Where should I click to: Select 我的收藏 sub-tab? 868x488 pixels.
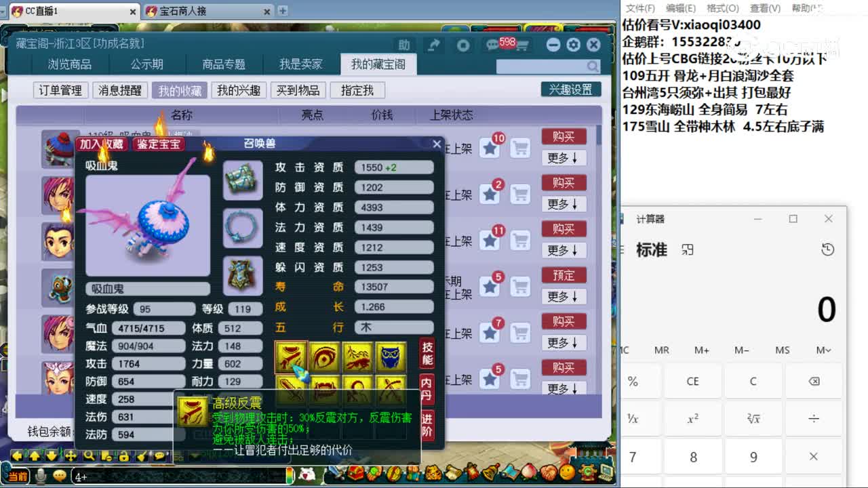click(180, 91)
